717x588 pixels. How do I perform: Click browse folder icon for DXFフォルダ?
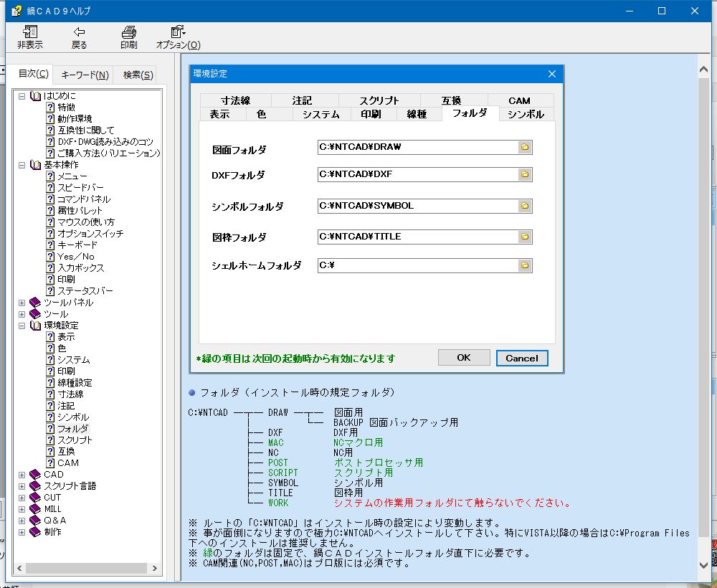525,174
